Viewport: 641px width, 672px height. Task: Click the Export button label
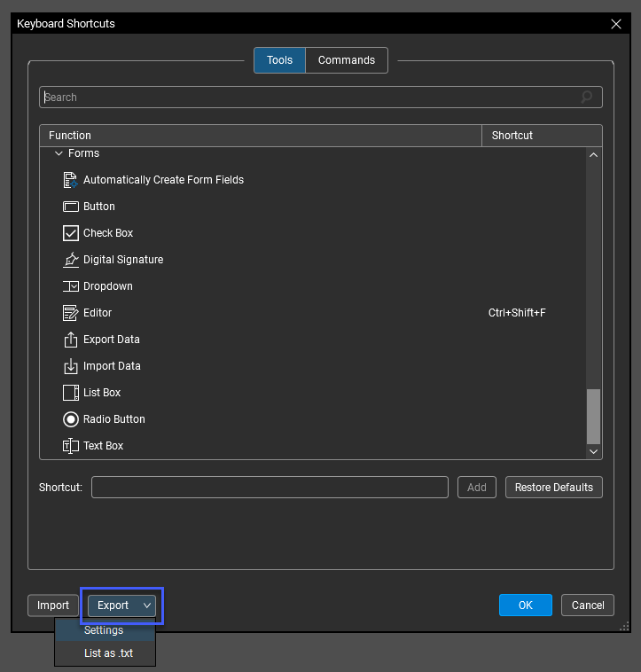[113, 606]
